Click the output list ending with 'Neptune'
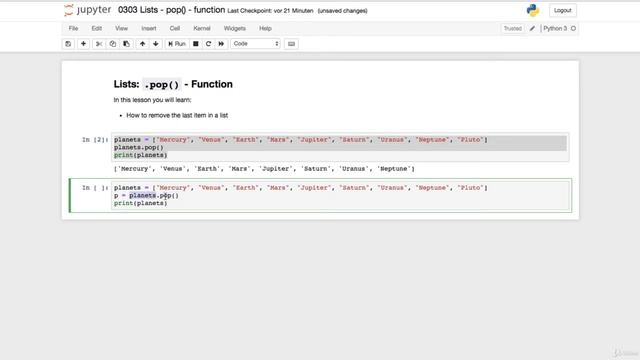The height and width of the screenshot is (360, 640). [264, 169]
